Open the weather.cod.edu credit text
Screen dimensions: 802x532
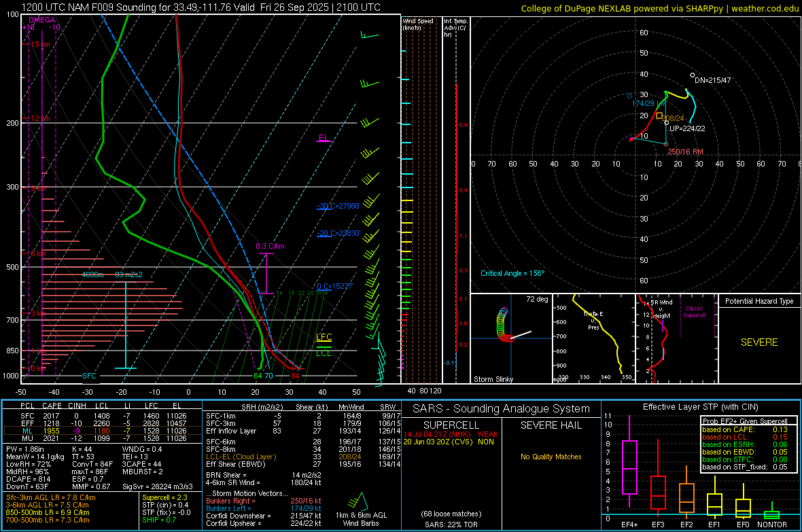click(x=765, y=9)
